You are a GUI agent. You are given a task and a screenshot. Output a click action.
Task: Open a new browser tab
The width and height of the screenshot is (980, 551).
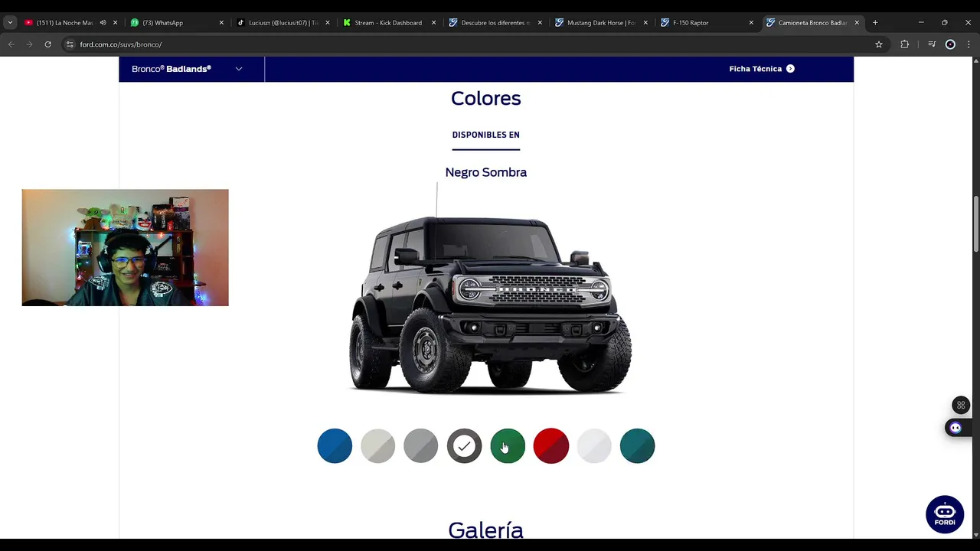tap(875, 23)
